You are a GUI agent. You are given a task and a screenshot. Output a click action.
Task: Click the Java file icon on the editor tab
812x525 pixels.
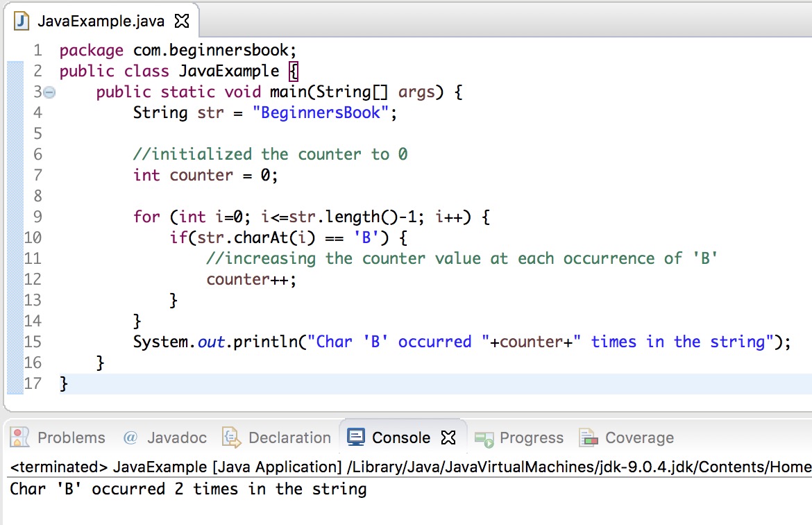[x=22, y=21]
